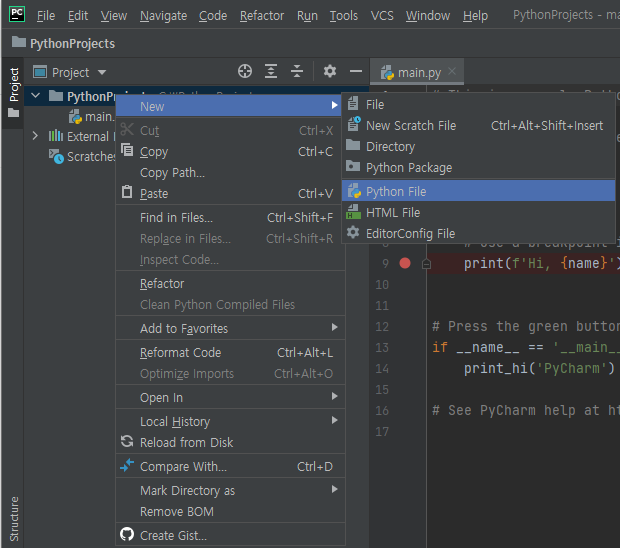Open the Edit menu
The height and width of the screenshot is (548, 620).
pos(78,16)
